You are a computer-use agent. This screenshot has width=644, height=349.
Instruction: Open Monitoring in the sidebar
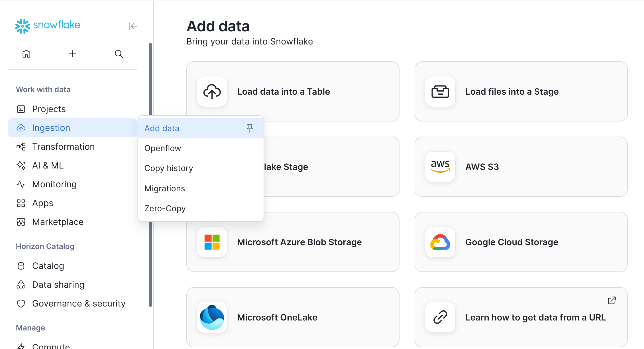click(73, 184)
